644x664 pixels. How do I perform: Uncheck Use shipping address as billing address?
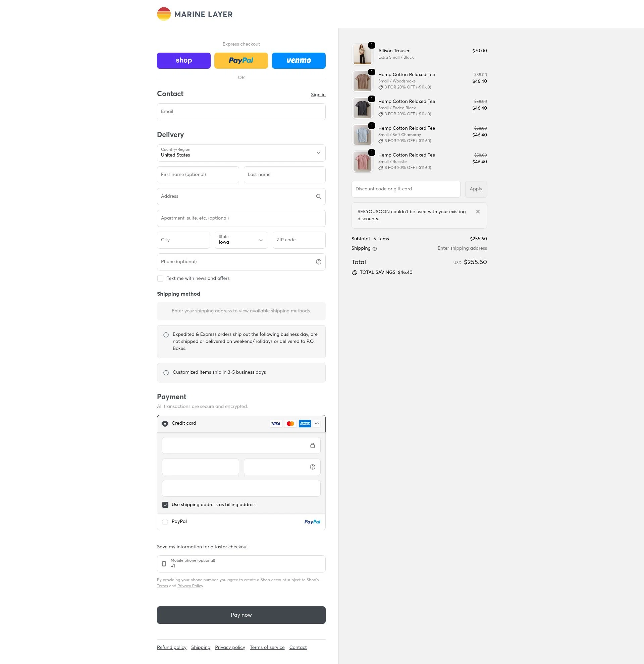tap(165, 505)
